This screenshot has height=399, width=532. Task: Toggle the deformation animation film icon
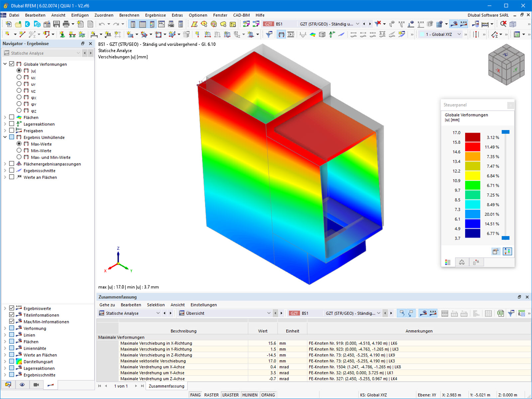(291, 34)
